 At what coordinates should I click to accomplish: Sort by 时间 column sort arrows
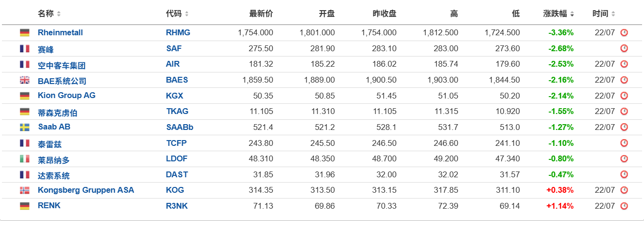coord(614,14)
